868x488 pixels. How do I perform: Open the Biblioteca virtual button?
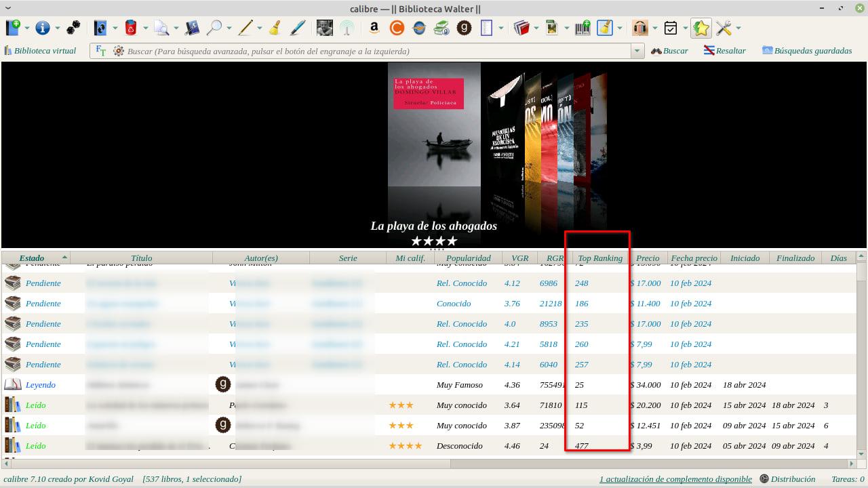point(40,51)
